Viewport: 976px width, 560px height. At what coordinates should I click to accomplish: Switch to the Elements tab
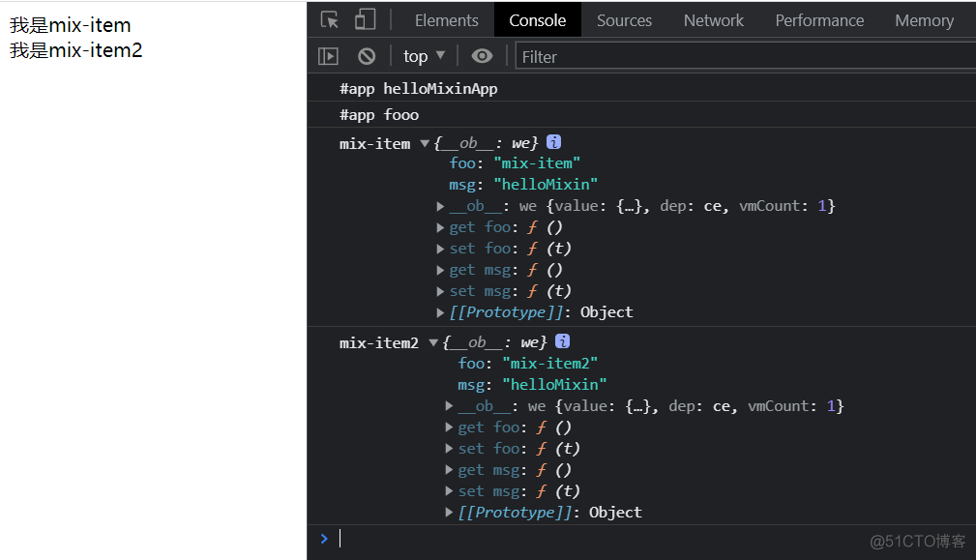(446, 20)
